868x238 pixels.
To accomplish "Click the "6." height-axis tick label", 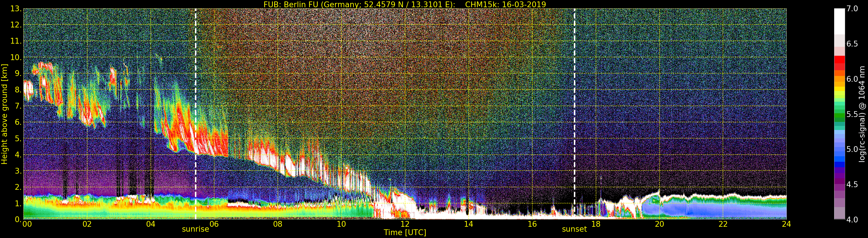I will [18, 122].
